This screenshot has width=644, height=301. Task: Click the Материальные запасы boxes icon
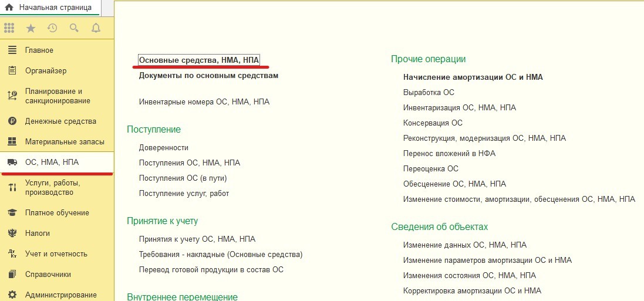click(12, 142)
